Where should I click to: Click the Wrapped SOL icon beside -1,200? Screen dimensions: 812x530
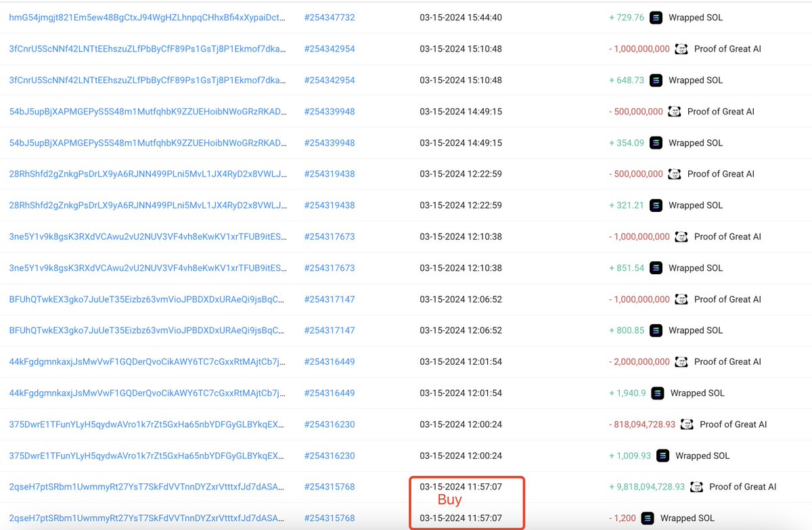click(648, 518)
